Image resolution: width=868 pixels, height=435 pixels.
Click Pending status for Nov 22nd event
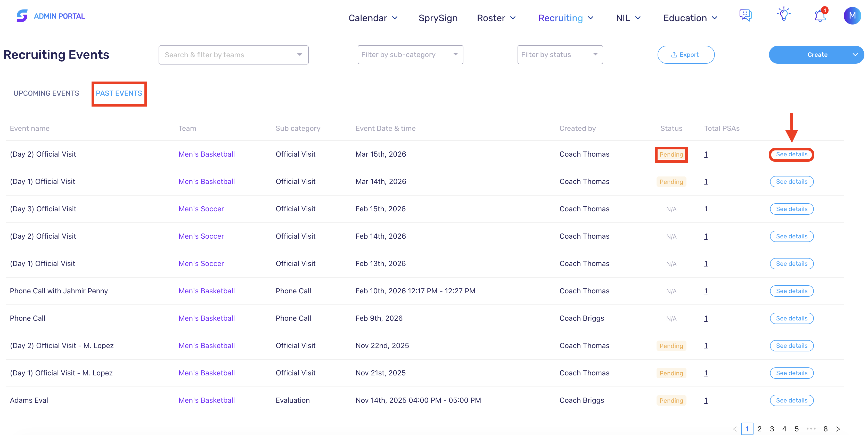click(x=671, y=346)
